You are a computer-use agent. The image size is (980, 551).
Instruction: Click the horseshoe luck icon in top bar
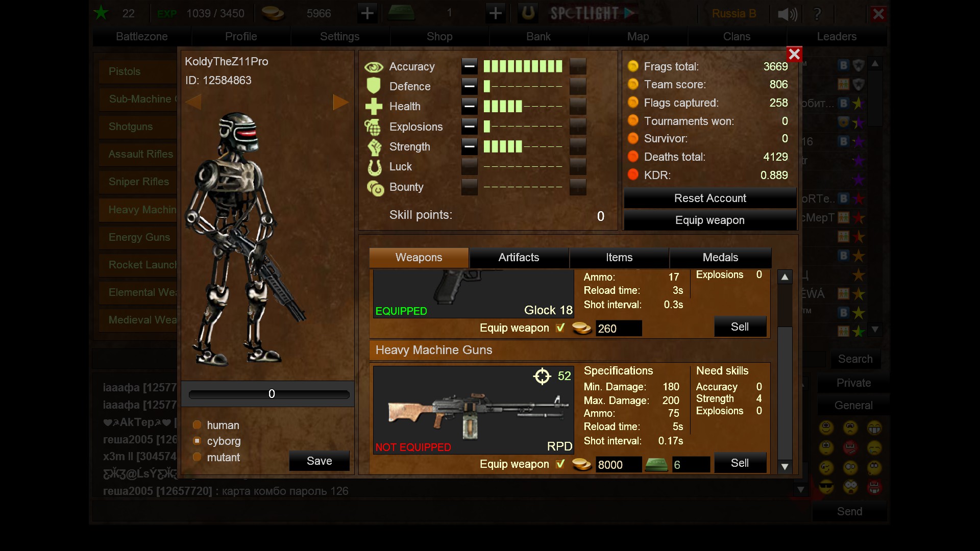pos(528,13)
